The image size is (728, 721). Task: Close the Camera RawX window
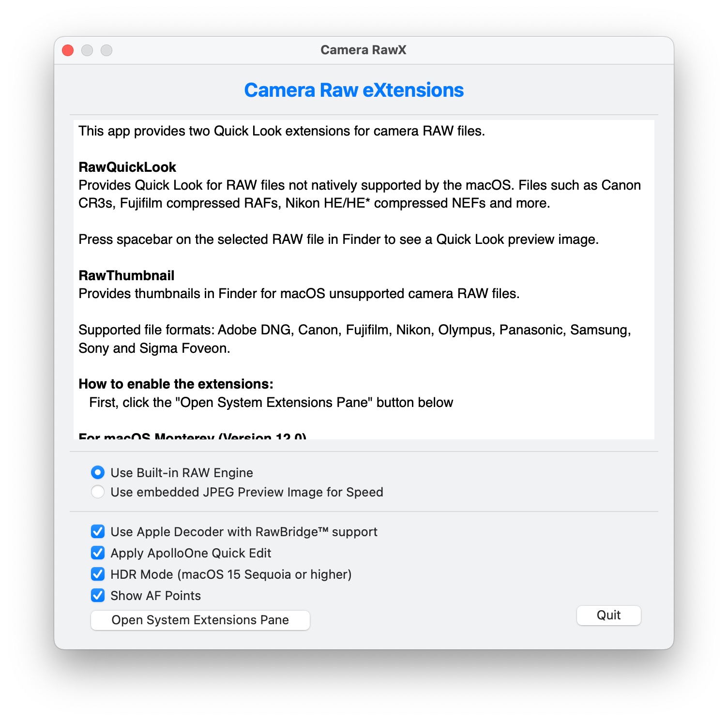pos(68,50)
